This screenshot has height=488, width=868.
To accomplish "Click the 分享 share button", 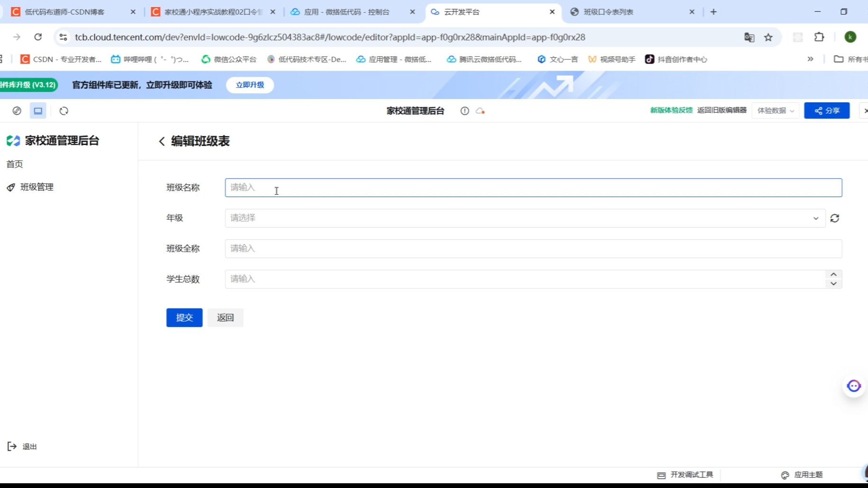I will pyautogui.click(x=827, y=111).
